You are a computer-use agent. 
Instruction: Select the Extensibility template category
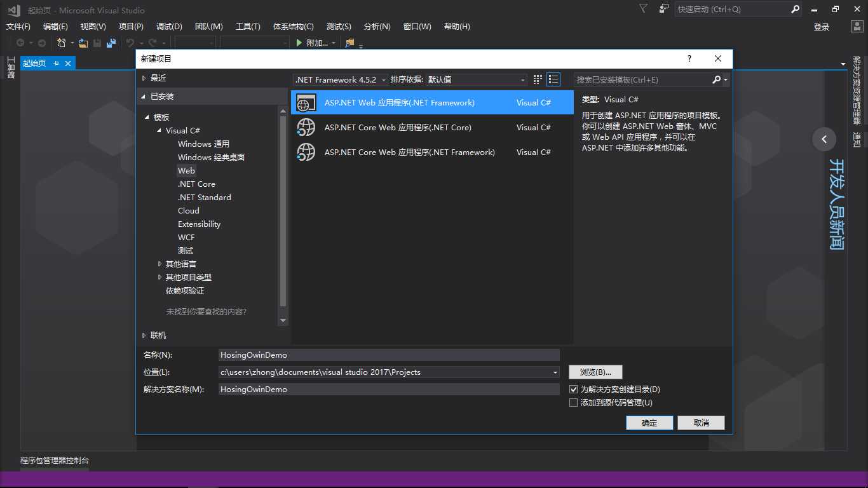point(199,224)
